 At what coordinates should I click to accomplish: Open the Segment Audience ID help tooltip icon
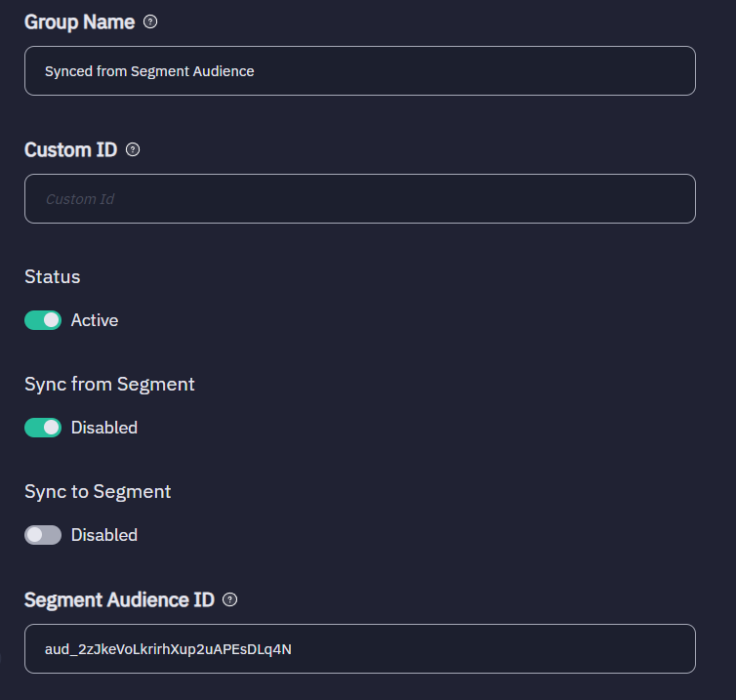[x=230, y=599]
